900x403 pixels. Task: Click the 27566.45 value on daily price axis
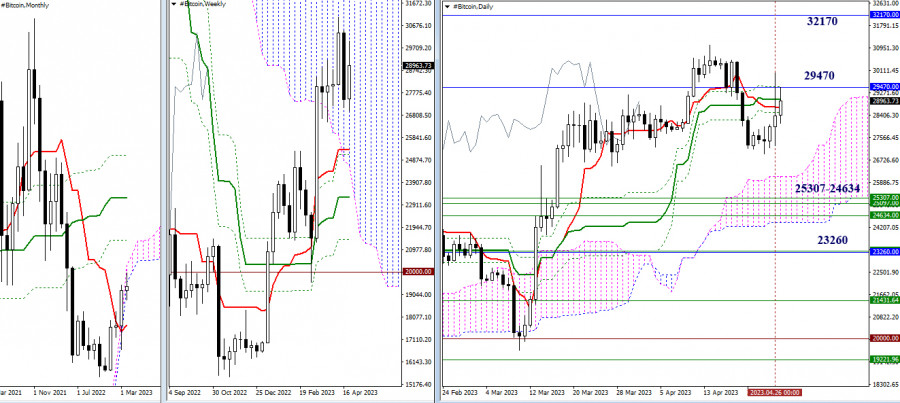coord(885,138)
